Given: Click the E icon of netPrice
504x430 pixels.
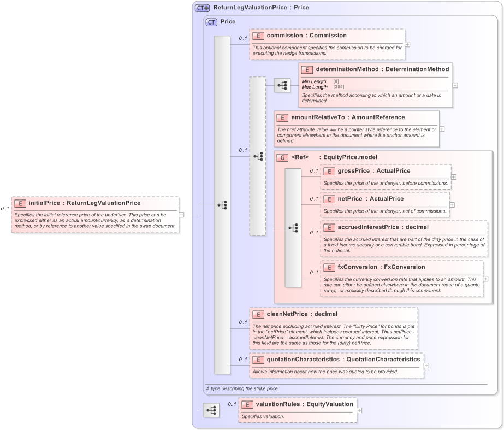Looking at the screenshot, I should coord(329,199).
